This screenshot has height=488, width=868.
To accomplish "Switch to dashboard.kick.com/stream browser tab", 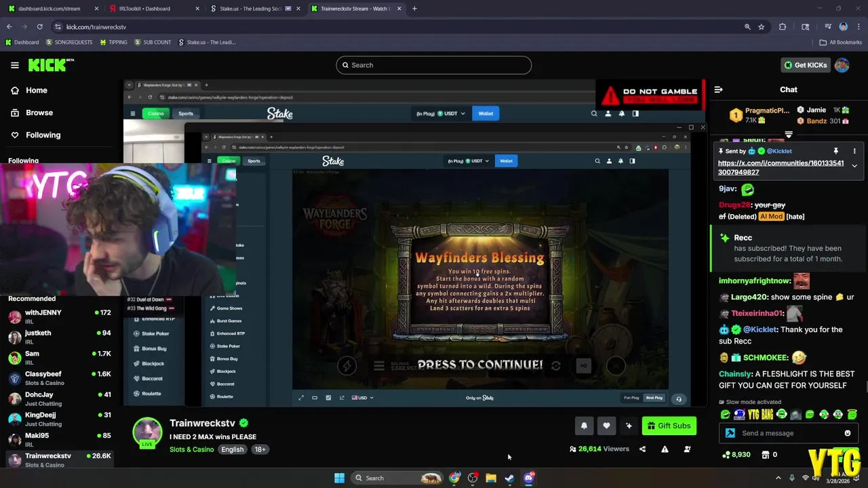I will [x=54, y=9].
